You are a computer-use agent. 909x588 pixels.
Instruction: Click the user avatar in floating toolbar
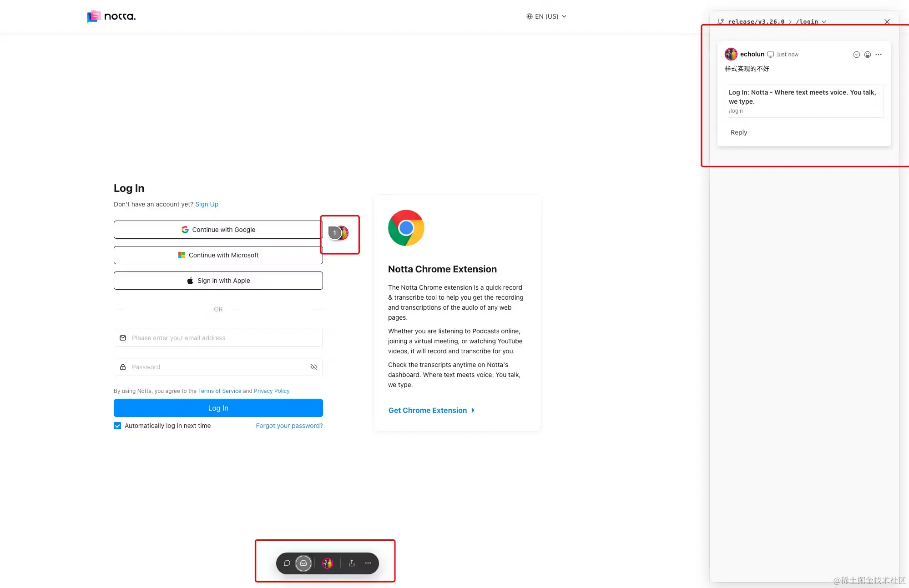pyautogui.click(x=328, y=563)
